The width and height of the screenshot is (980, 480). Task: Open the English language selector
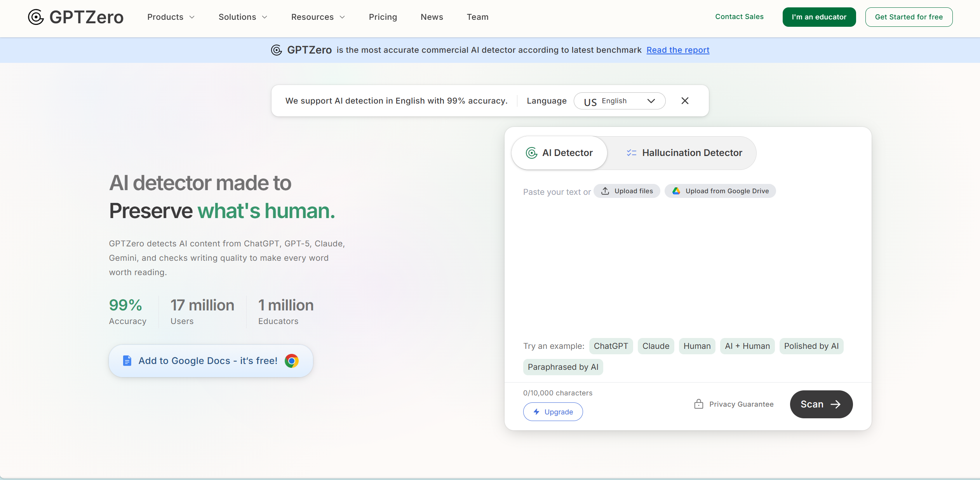[620, 101]
